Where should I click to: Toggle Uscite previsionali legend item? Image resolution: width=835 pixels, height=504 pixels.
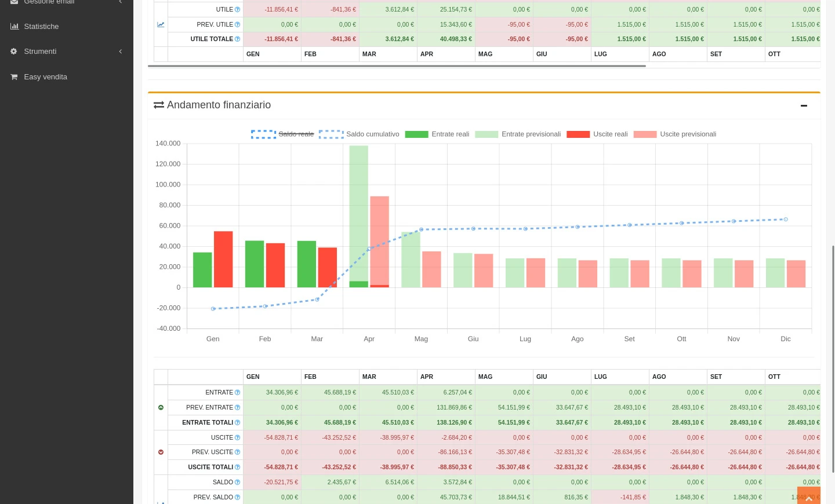pyautogui.click(x=675, y=134)
